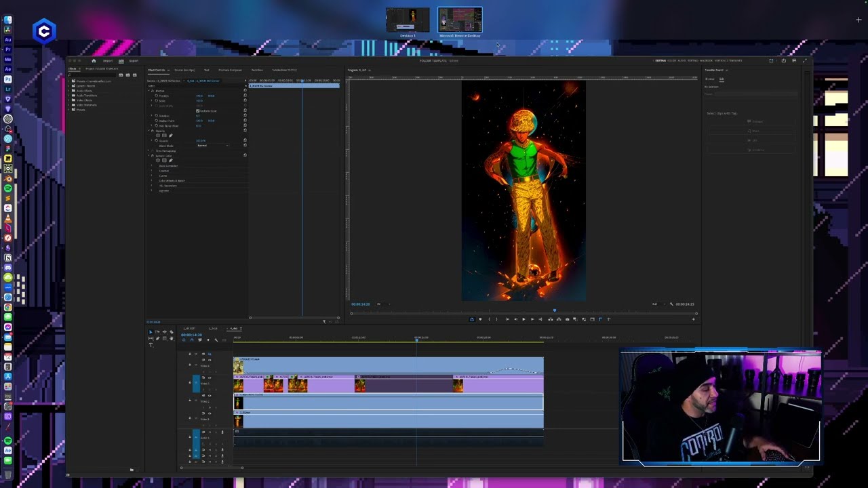
Task: Hide Video 3 track output eye
Action: 210,378
